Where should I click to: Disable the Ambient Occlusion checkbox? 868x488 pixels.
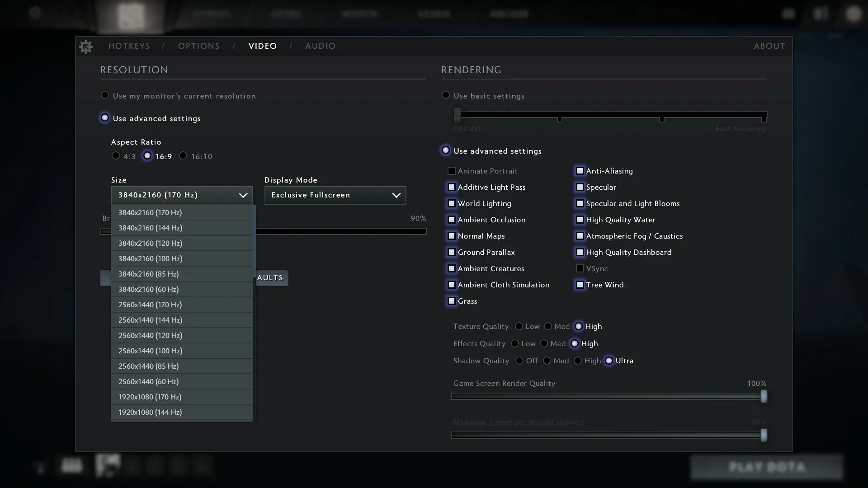(451, 220)
